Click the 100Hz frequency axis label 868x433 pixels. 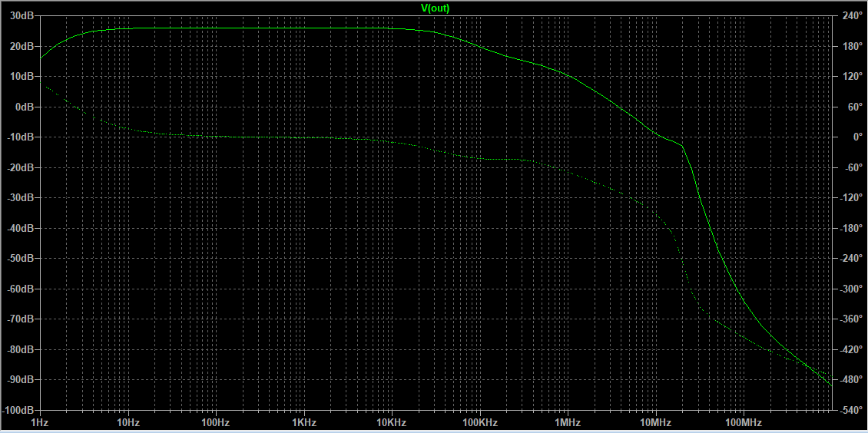[216, 423]
